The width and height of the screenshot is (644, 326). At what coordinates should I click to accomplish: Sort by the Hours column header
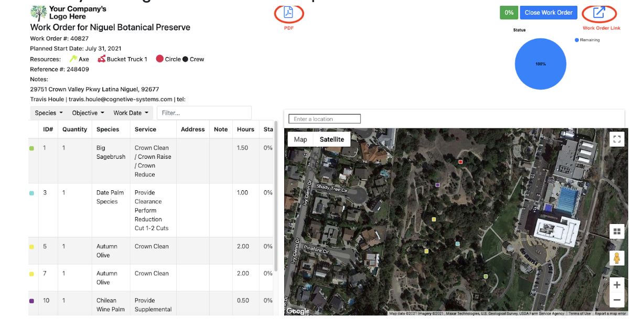[245, 129]
